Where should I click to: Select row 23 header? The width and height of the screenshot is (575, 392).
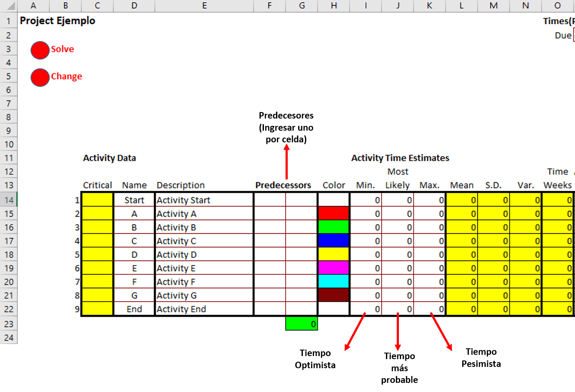point(9,324)
